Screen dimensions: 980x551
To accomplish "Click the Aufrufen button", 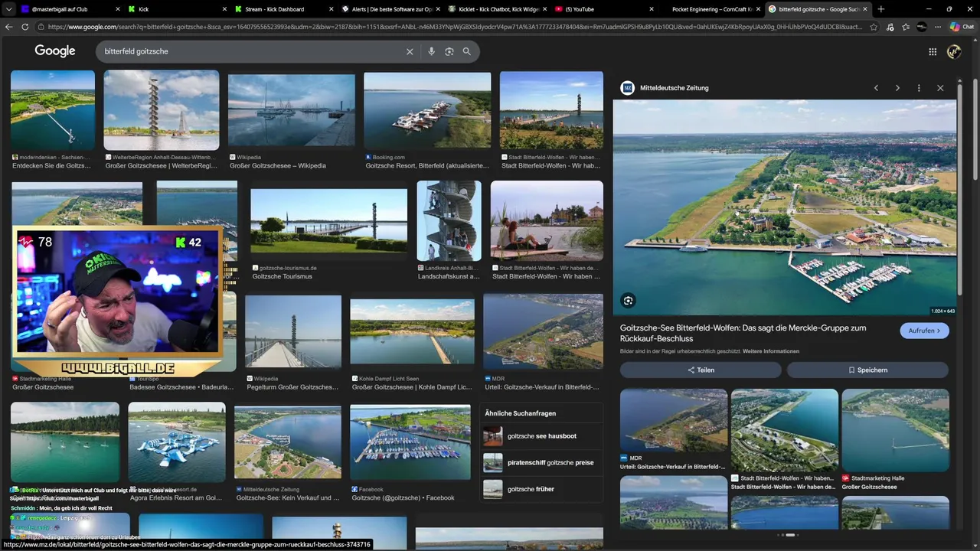I will coord(925,331).
